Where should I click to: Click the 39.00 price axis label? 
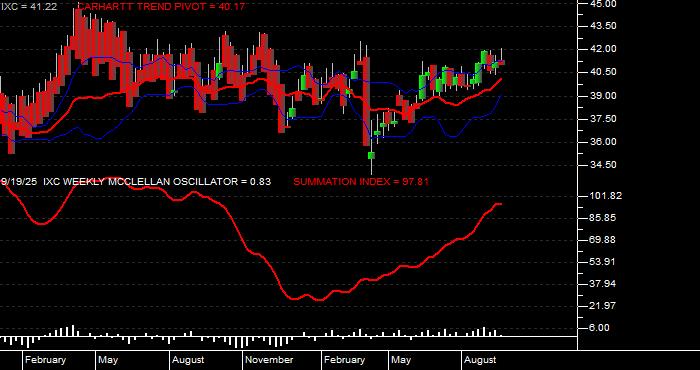pyautogui.click(x=604, y=96)
